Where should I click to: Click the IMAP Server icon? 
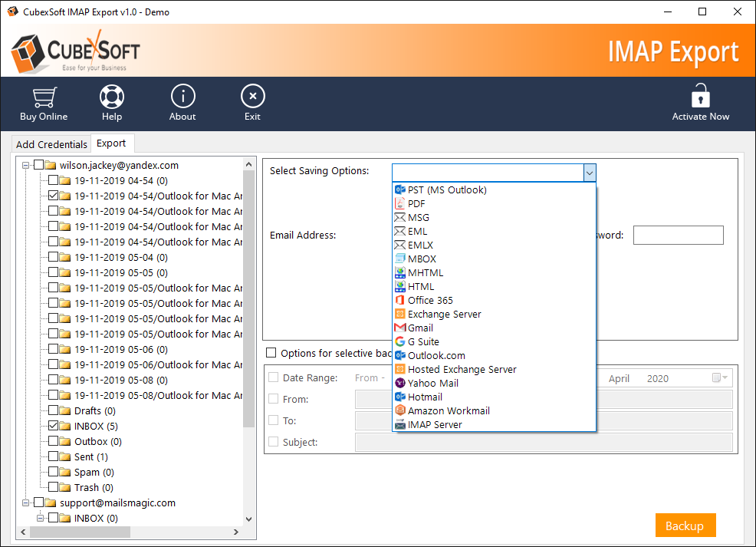pos(400,424)
